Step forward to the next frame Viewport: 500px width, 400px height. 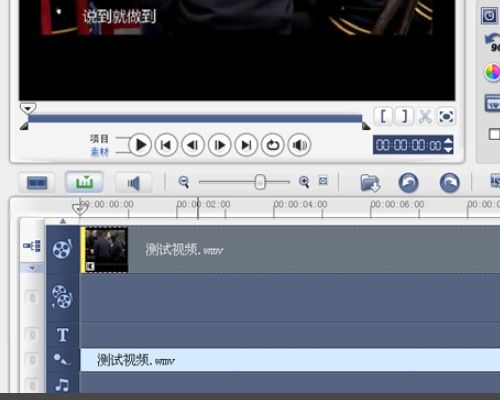(219, 145)
